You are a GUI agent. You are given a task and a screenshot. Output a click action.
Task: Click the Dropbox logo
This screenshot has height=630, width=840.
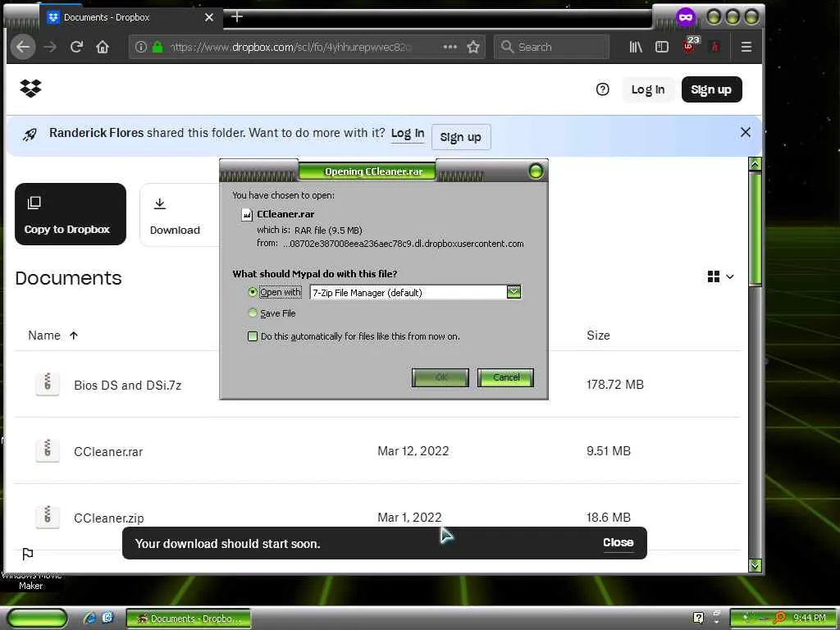30,89
